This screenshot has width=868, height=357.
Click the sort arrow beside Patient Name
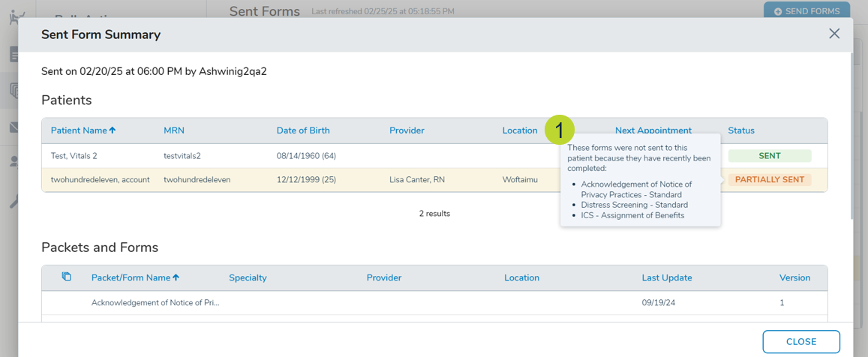point(113,130)
